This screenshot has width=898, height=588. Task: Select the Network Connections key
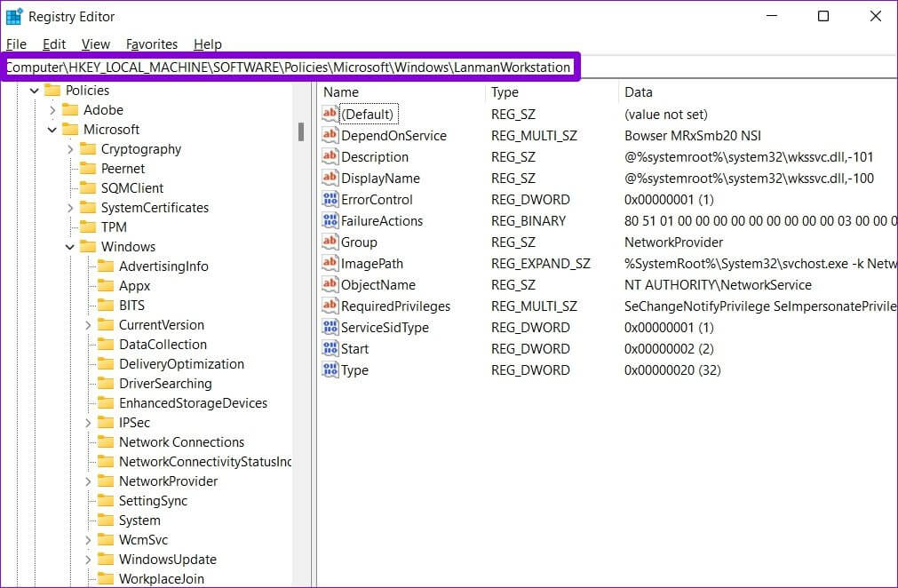click(x=181, y=442)
